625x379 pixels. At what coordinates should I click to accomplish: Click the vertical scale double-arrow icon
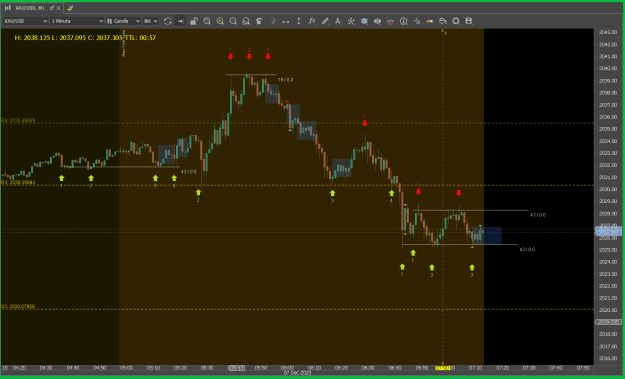(299, 21)
